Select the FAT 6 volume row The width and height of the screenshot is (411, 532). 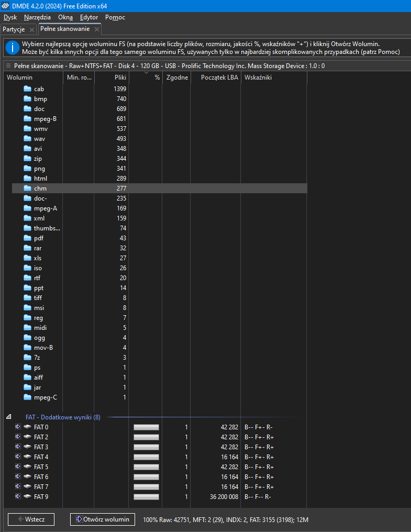tap(160, 476)
